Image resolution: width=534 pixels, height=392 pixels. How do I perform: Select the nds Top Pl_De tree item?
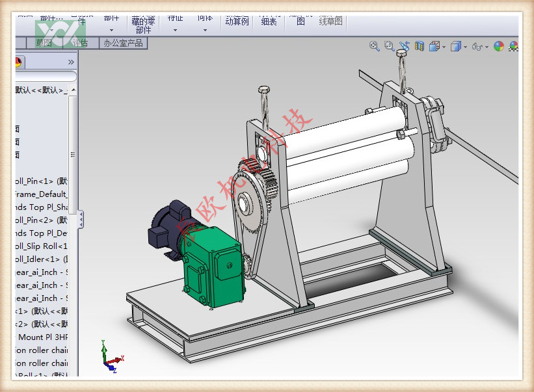tap(41, 233)
